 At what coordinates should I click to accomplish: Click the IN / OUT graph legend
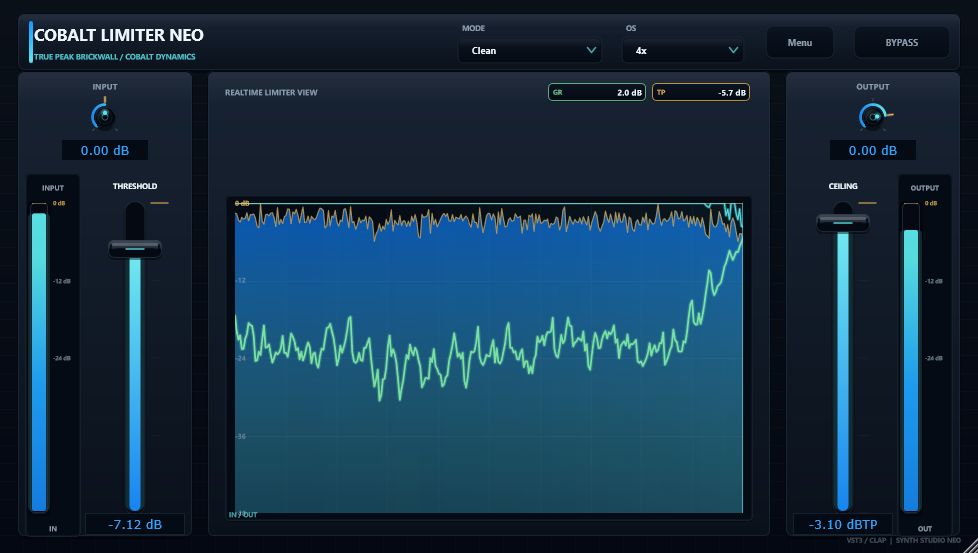point(243,515)
